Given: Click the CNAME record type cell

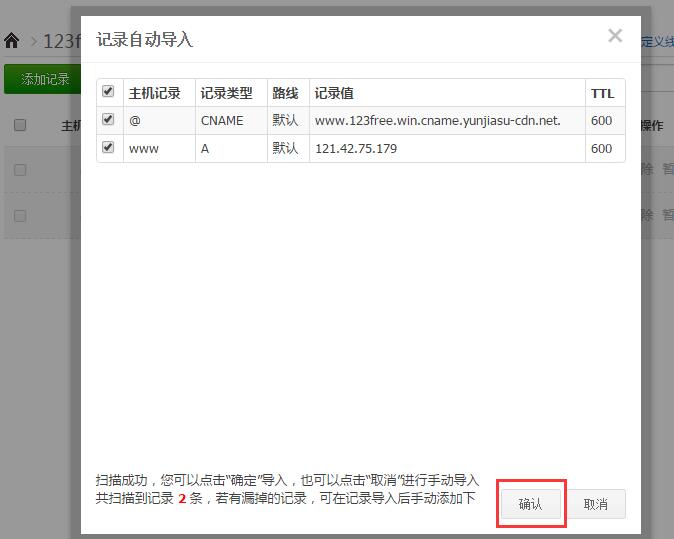Looking at the screenshot, I should [222, 121].
